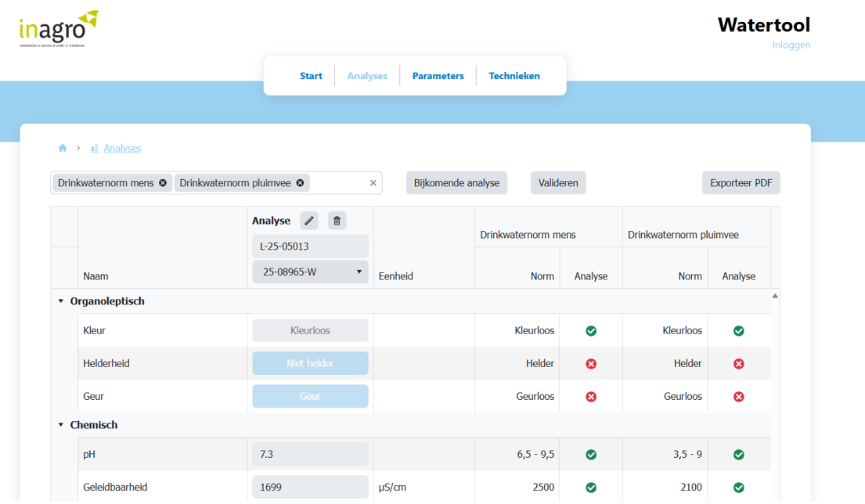
Task: Click green check for Kleur under mens norm
Action: tap(591, 331)
